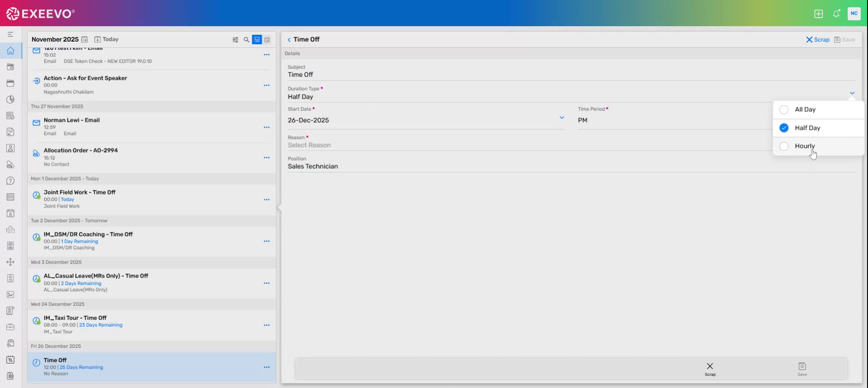Open the Allocation Order - AO-2994 entry
This screenshot has width=868, height=388.
pyautogui.click(x=151, y=157)
